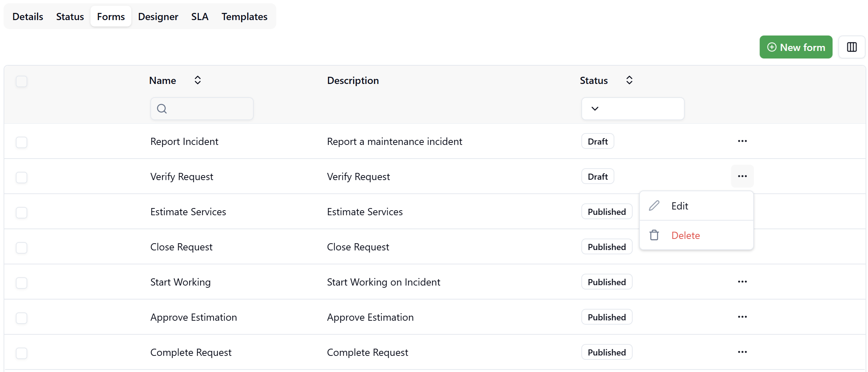868x372 pixels.
Task: Click Published badge on Start Working row
Action: 607,282
